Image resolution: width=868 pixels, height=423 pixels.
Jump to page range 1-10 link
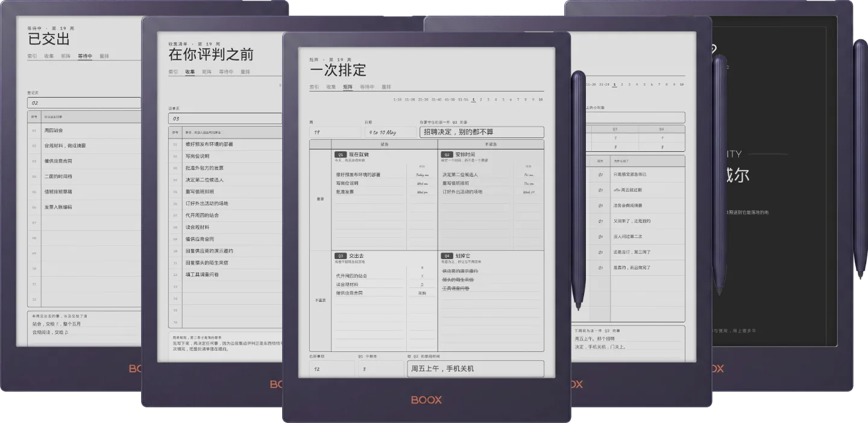tap(397, 99)
